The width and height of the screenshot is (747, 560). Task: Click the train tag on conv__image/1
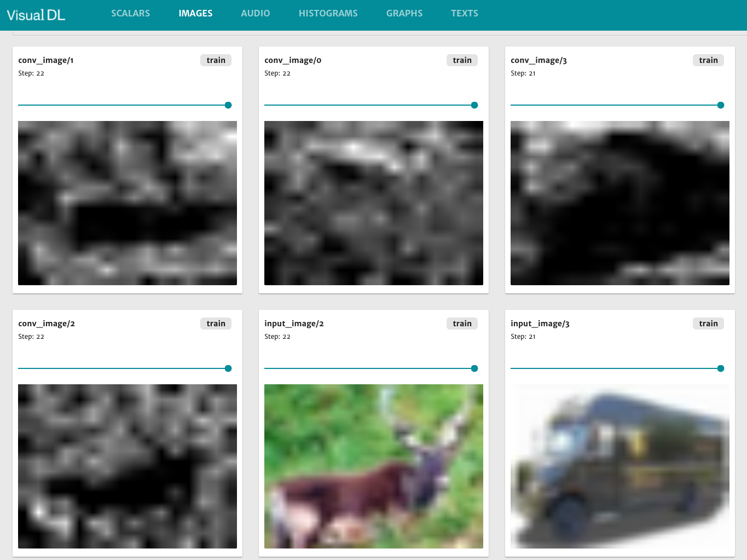(x=216, y=60)
